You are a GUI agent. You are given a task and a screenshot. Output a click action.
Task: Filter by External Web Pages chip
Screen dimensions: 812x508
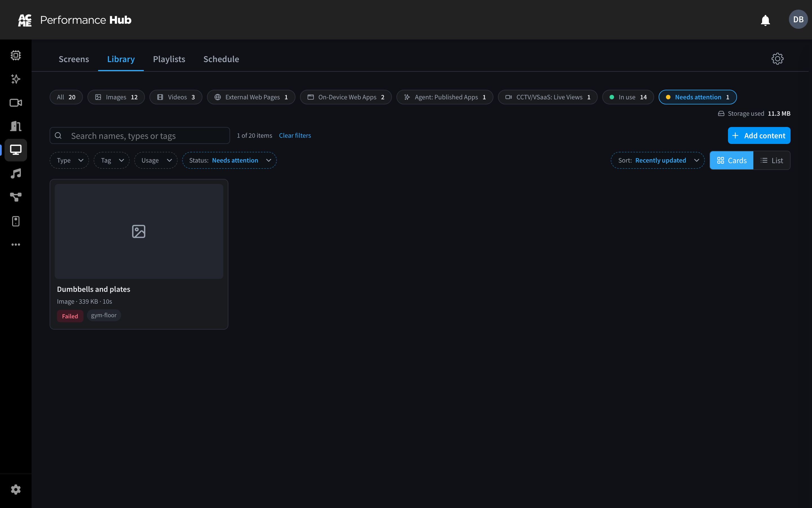pyautogui.click(x=251, y=97)
